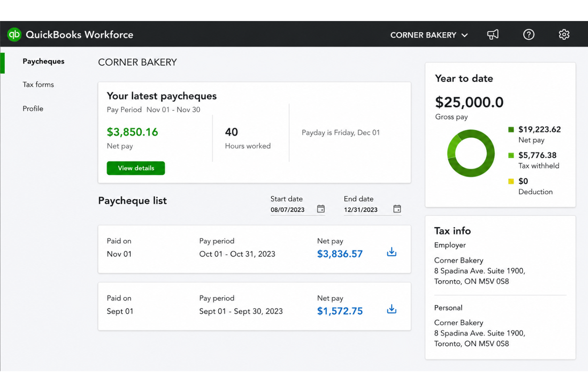Open the $1,572.75 net pay link

340,311
